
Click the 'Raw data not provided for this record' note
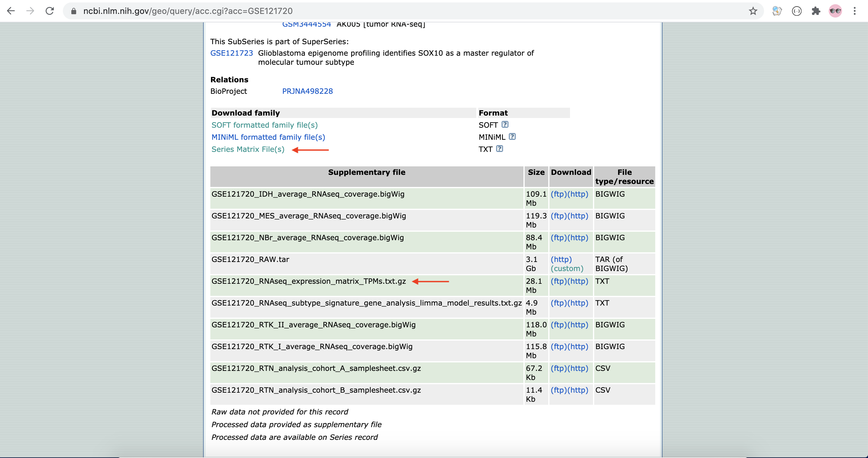[279, 412]
